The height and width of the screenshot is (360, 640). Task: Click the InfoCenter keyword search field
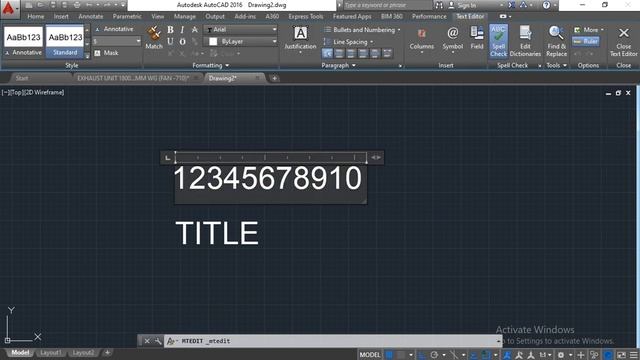tap(387, 5)
